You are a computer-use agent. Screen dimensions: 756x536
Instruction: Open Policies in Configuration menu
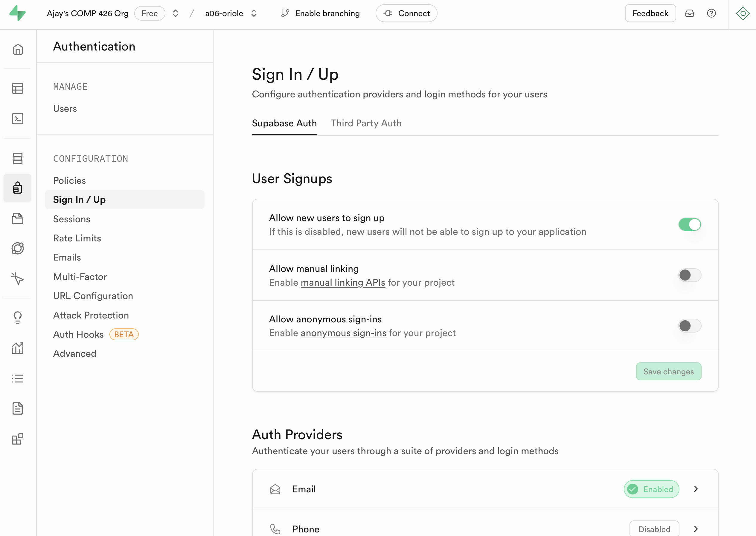coord(69,180)
